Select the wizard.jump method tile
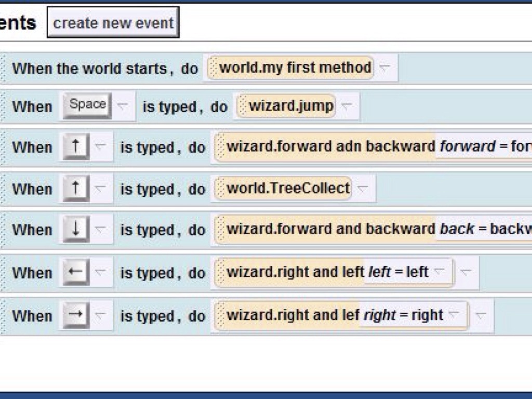The height and width of the screenshot is (399, 532). tap(291, 106)
